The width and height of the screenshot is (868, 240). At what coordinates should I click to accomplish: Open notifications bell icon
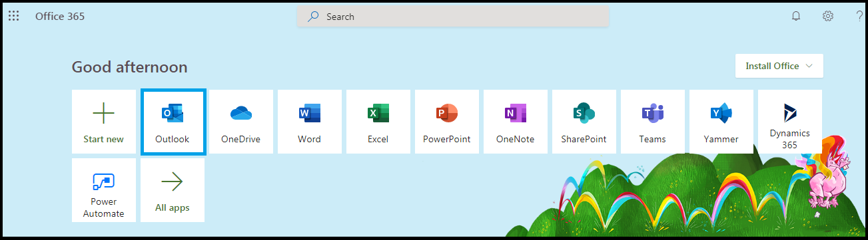pyautogui.click(x=795, y=16)
